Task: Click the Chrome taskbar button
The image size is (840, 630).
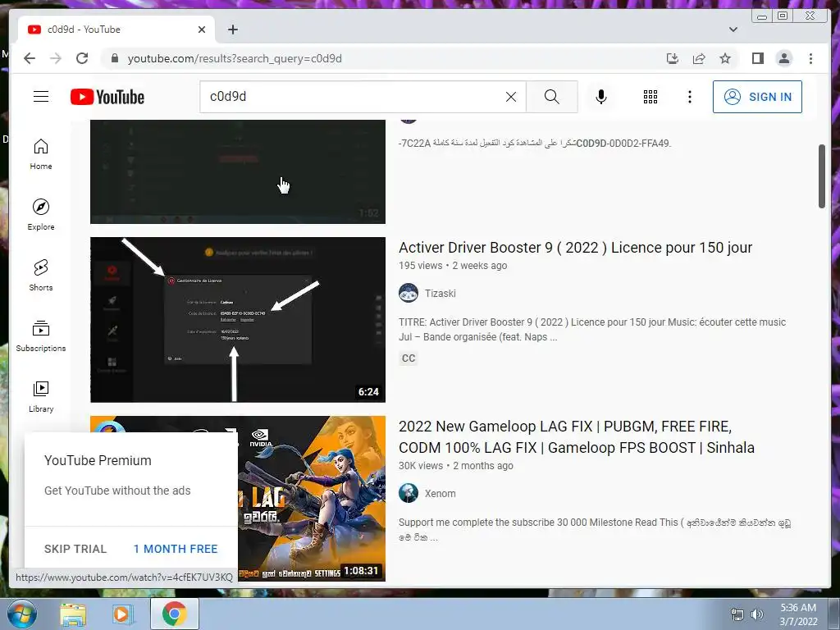Action: tap(174, 614)
